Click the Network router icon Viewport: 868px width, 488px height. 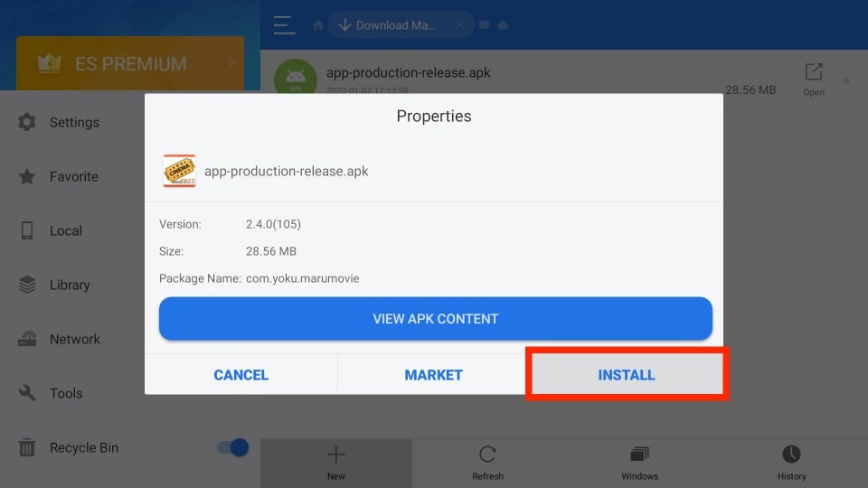27,339
